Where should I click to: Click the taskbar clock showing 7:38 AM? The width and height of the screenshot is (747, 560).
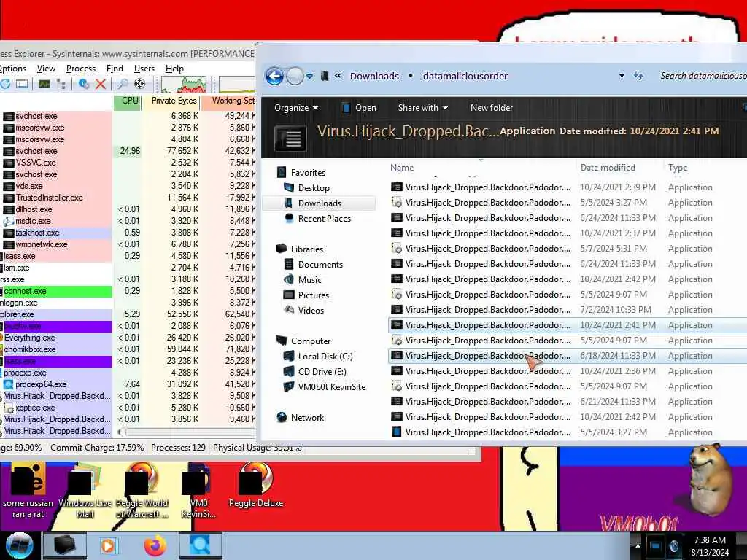[710, 546]
